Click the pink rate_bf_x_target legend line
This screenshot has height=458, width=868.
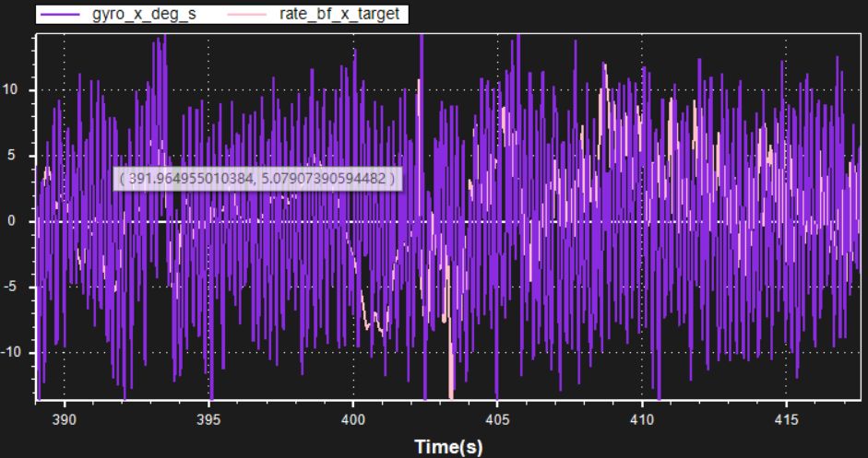[x=247, y=15]
